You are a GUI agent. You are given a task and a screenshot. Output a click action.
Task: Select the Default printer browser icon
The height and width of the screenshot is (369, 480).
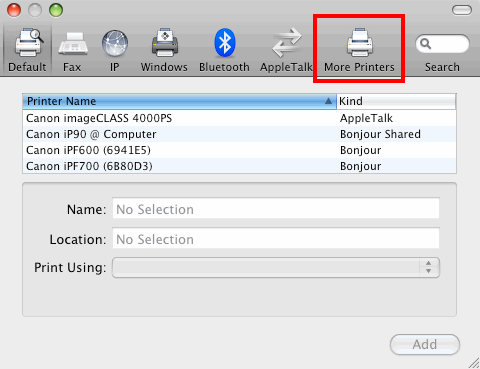(28, 43)
